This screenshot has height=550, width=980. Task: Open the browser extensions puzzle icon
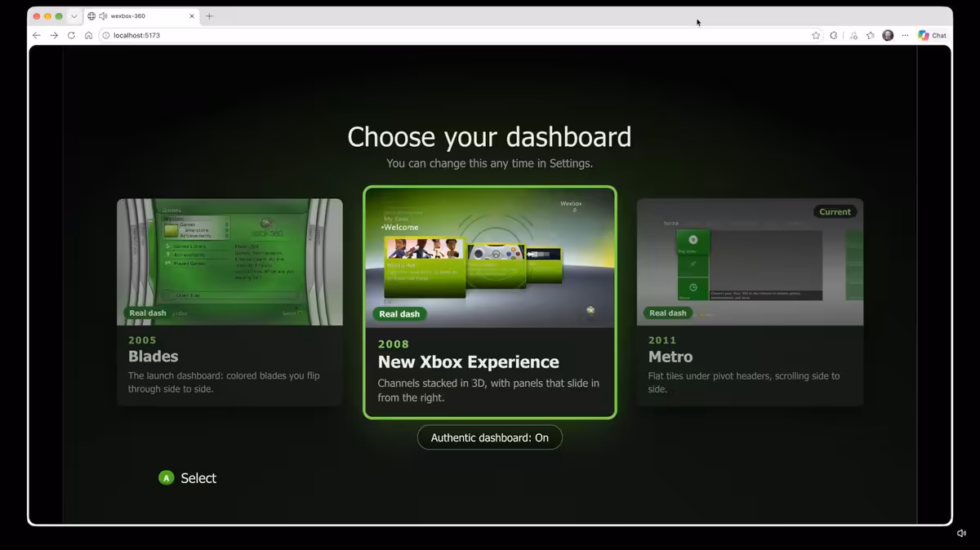834,36
